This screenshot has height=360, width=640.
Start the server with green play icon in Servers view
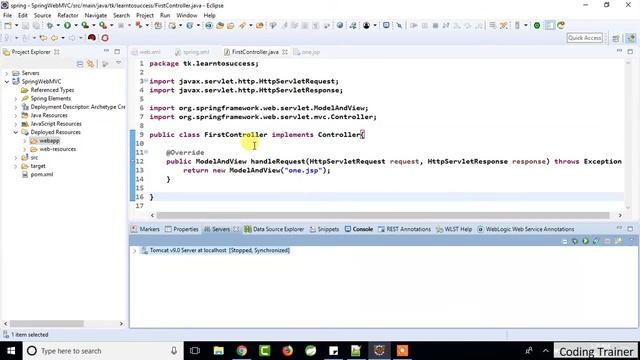coord(585,241)
